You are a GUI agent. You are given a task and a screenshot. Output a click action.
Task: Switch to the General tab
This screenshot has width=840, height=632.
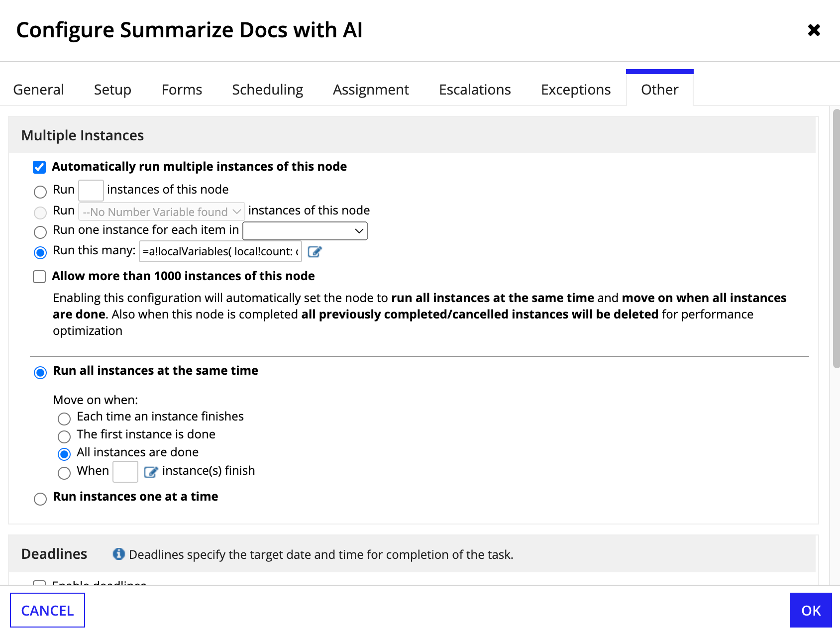click(x=38, y=90)
